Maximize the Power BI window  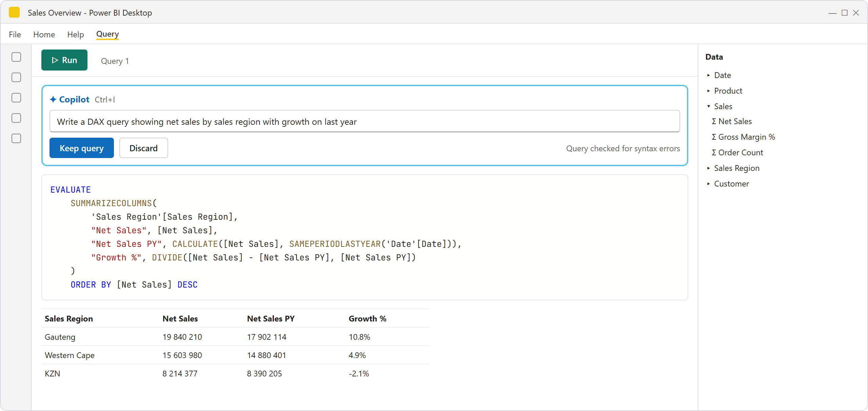[x=845, y=13]
